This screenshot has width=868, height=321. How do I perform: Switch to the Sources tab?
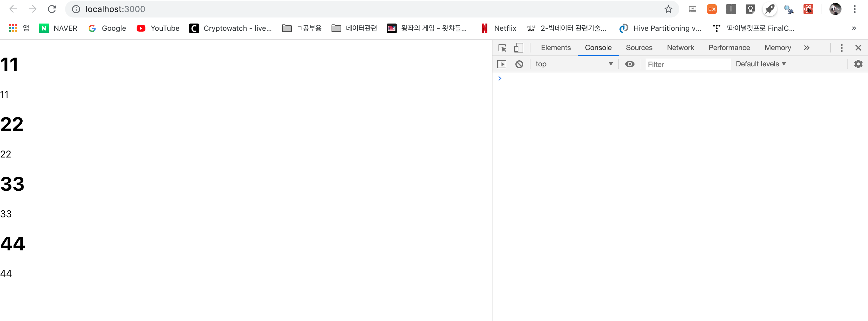(x=639, y=48)
